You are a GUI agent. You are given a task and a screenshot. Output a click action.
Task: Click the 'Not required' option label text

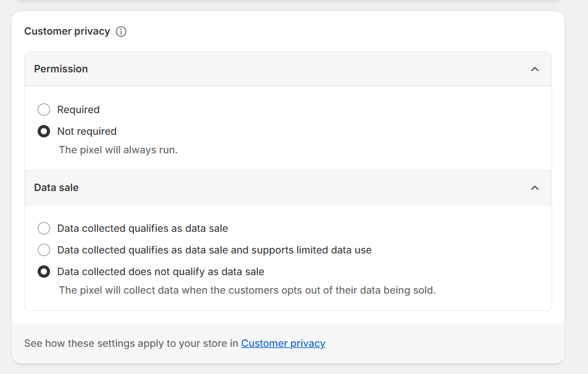[86, 131]
